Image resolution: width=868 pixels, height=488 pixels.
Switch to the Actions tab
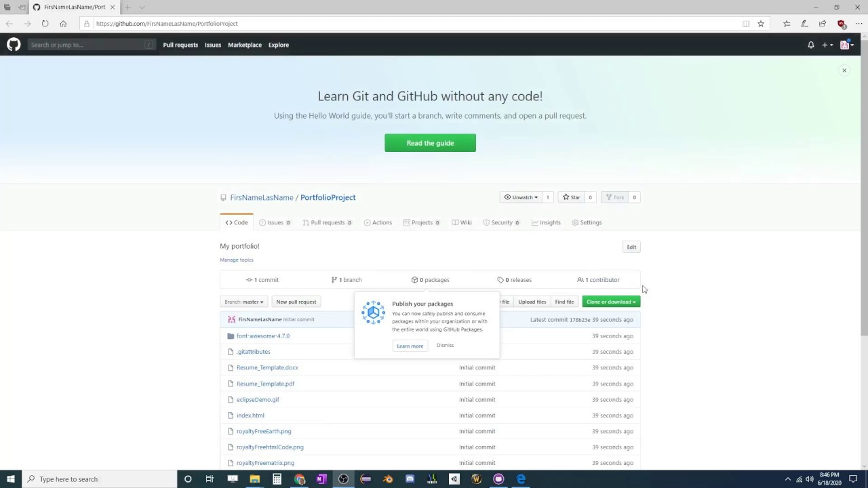click(x=378, y=222)
